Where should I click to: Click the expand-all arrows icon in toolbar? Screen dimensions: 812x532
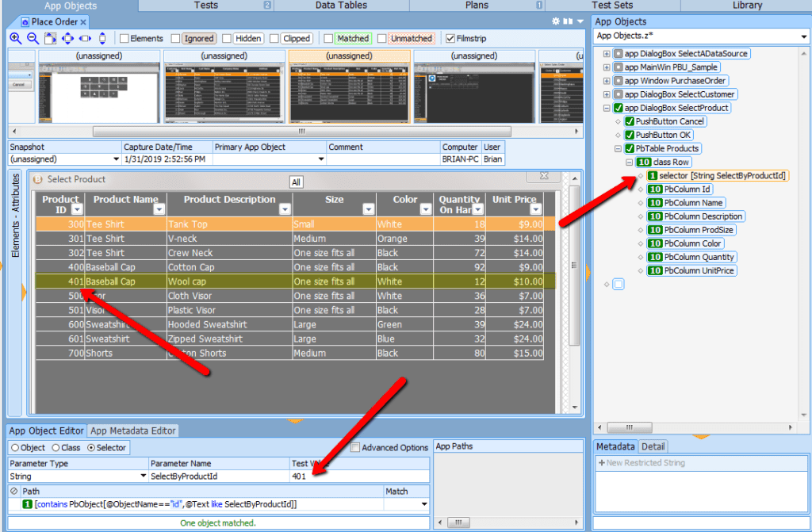coord(67,38)
